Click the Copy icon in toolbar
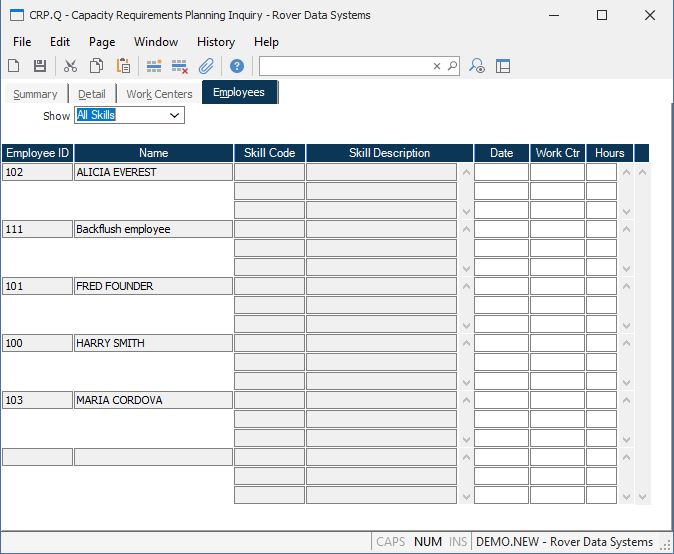Viewport: 674px width, 554px height. pyautogui.click(x=97, y=66)
